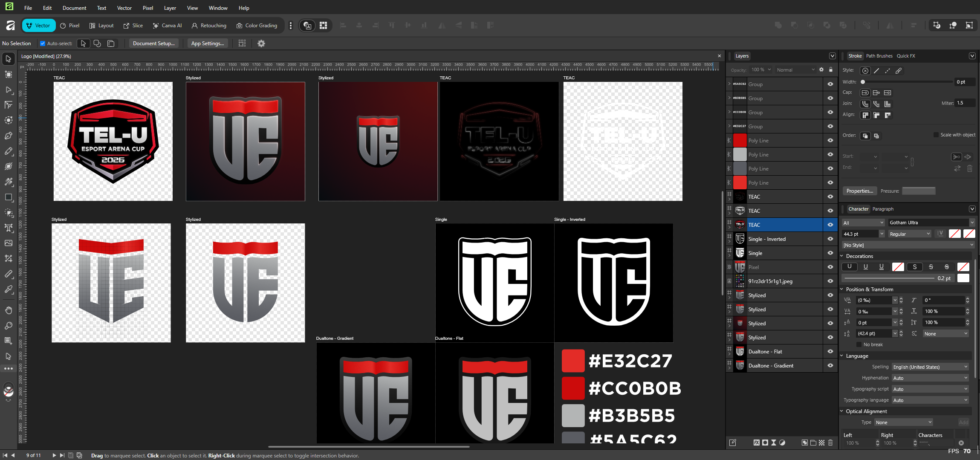Switch to the Quick FX tab

[x=906, y=56]
